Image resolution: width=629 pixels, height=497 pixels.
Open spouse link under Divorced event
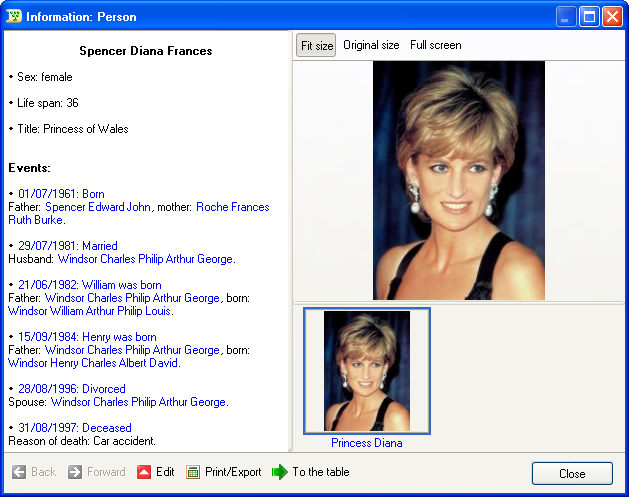(x=138, y=402)
